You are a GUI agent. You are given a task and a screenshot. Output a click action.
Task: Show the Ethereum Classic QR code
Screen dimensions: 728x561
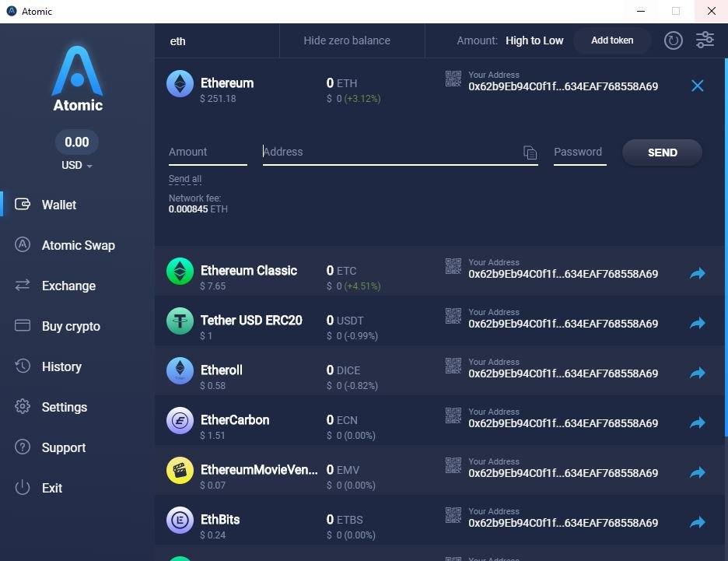(453, 267)
